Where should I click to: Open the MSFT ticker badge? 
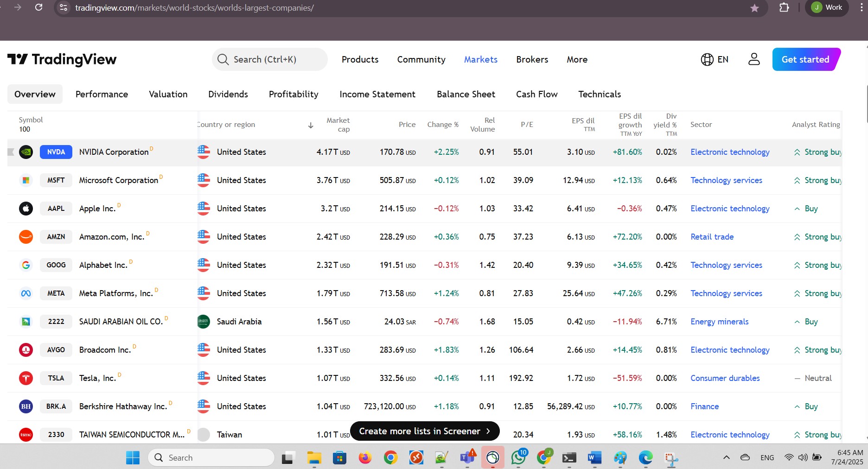pyautogui.click(x=56, y=180)
